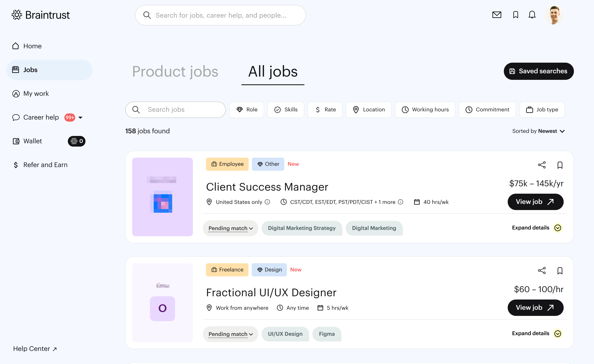
Task: Select the All jobs tab
Action: (272, 71)
